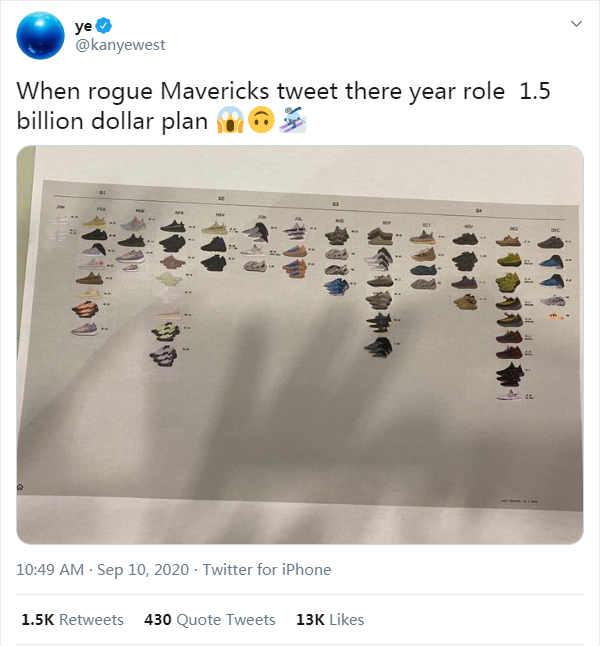View the 1.5K Retweets list
This screenshot has width=600, height=646.
click(x=72, y=620)
